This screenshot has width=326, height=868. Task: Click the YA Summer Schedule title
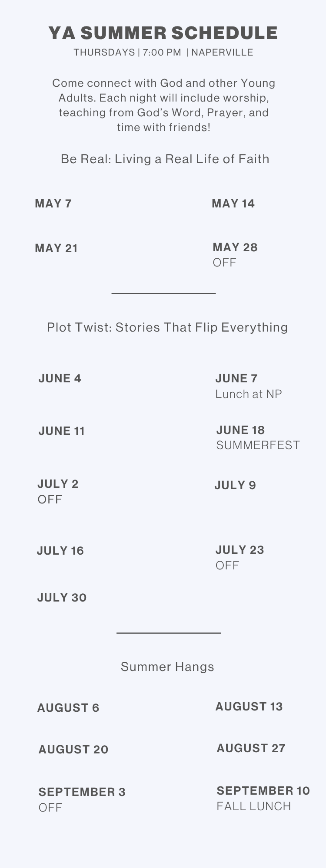163,33
